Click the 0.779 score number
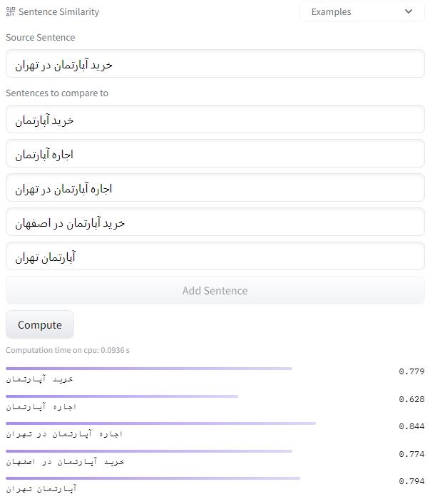 pyautogui.click(x=411, y=371)
